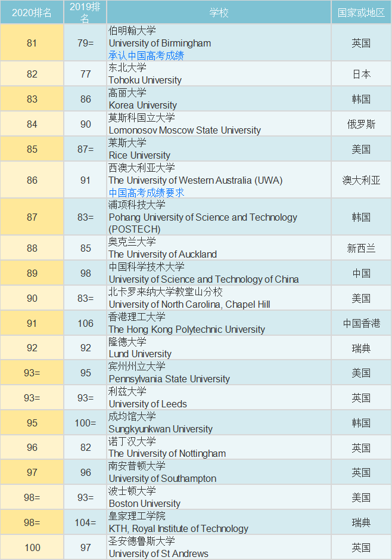
Task: Select the 2019 rank cell 100=
Action: click(85, 423)
